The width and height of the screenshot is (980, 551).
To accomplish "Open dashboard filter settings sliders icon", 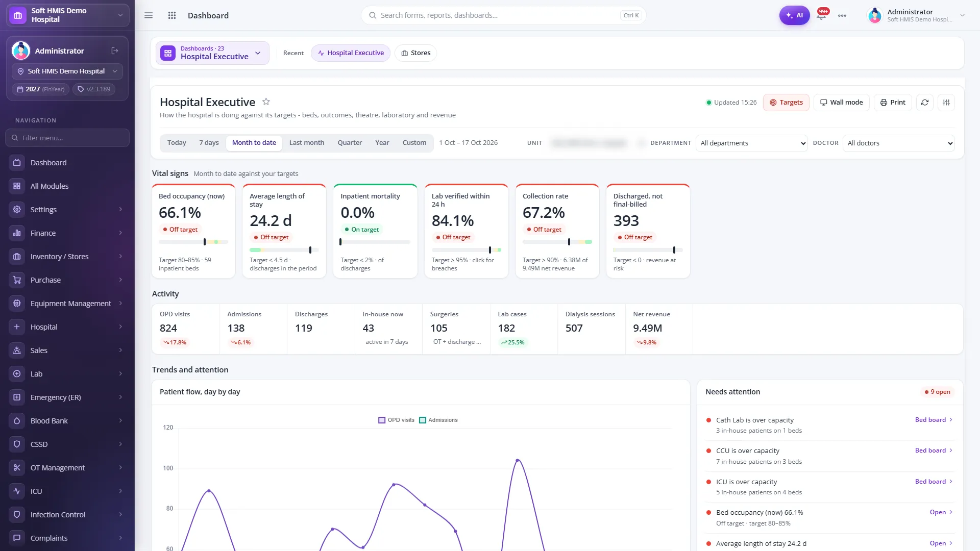I will [946, 103].
